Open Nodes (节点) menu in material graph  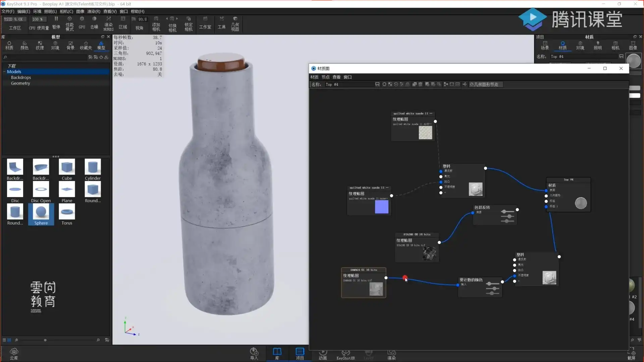pyautogui.click(x=325, y=77)
